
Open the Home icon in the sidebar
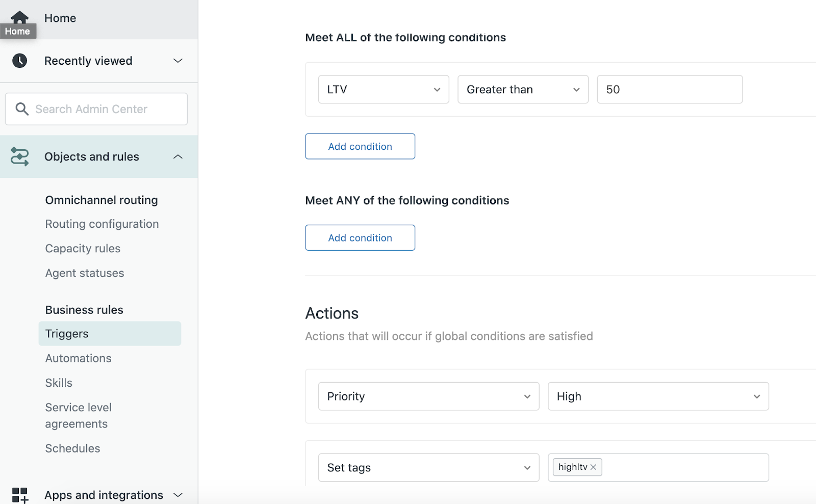pos(19,17)
